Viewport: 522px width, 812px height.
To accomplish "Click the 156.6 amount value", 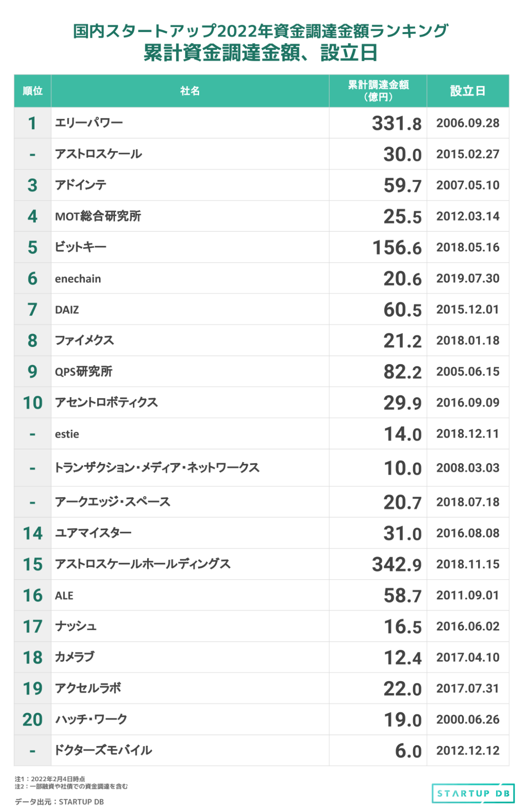I will point(397,247).
